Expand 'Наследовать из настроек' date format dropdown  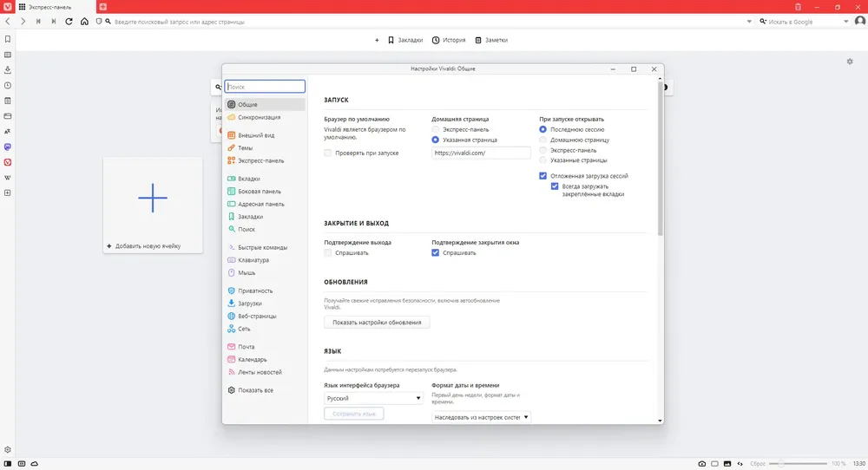click(x=481, y=417)
